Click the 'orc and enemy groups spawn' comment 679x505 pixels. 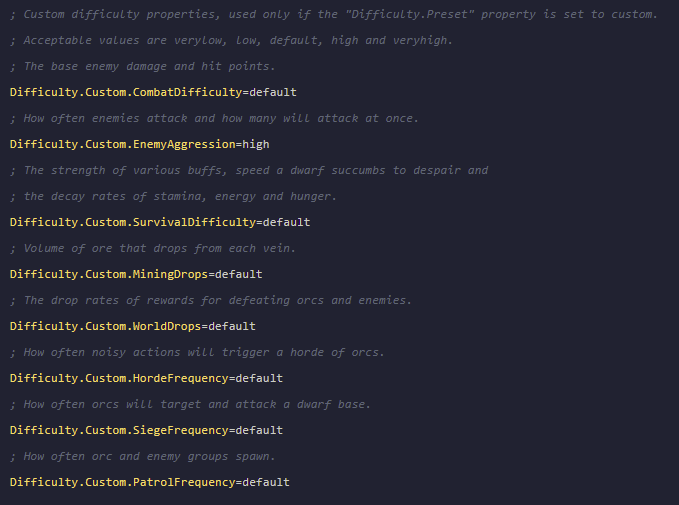pos(142,456)
